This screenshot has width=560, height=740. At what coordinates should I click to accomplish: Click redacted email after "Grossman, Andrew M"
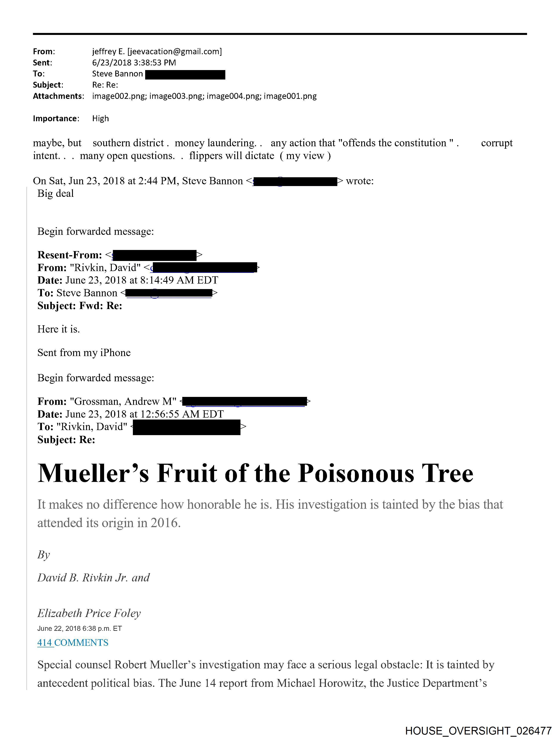pyautogui.click(x=245, y=401)
